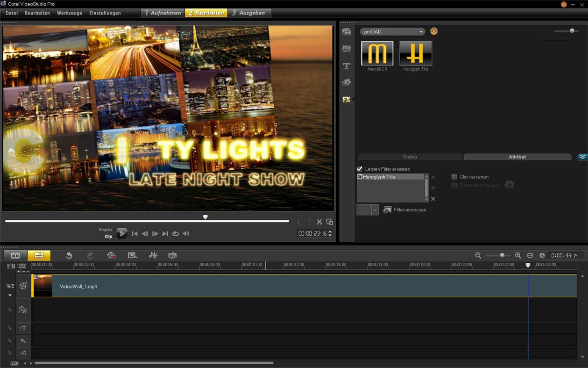The image size is (588, 368).
Task: Open the Bearbeiten menu
Action: click(x=37, y=13)
